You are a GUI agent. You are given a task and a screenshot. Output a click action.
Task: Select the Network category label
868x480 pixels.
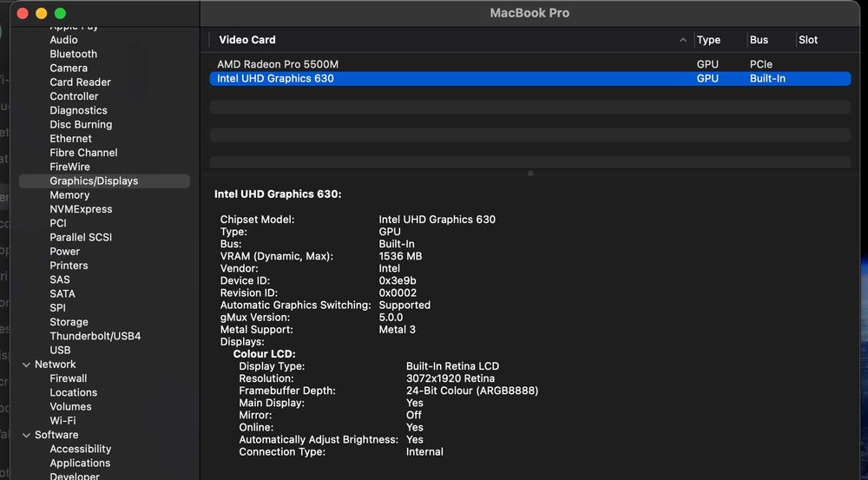coord(55,365)
